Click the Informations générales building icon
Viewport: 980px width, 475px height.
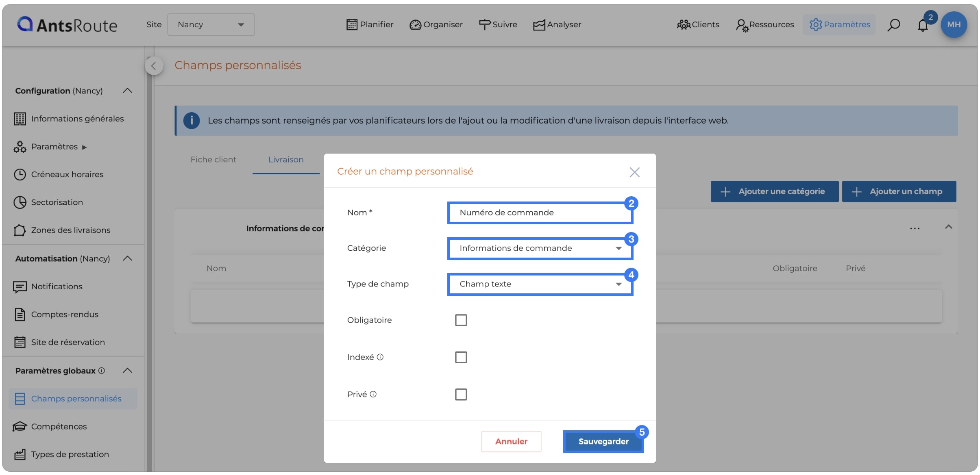20,119
